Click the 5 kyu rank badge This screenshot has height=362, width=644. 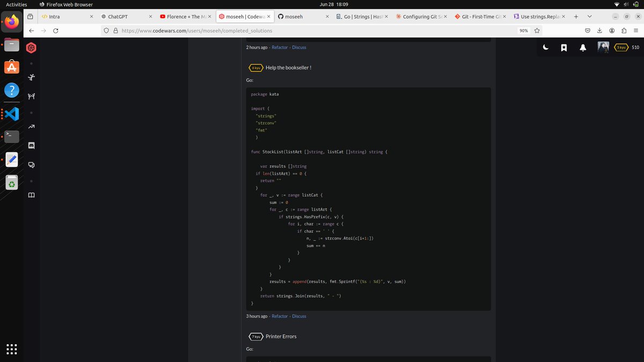tap(621, 47)
